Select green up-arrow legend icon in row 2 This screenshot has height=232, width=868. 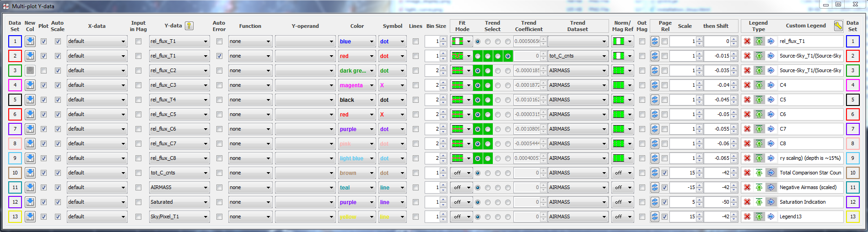759,56
